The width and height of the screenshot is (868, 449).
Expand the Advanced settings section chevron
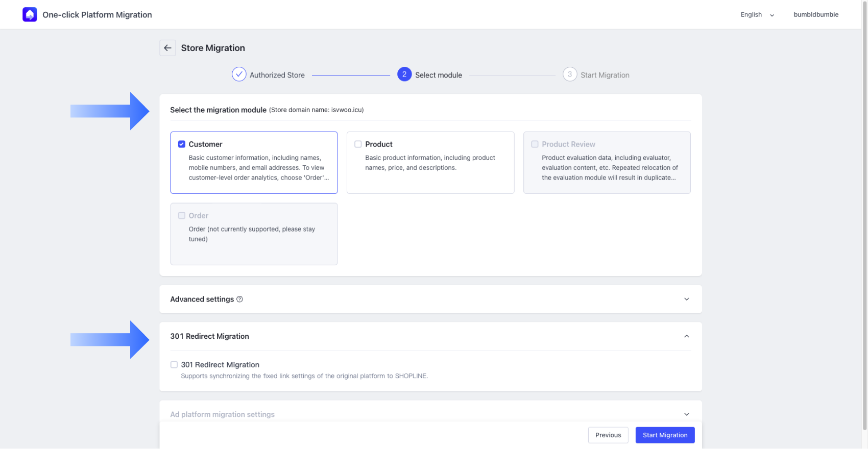coord(686,300)
